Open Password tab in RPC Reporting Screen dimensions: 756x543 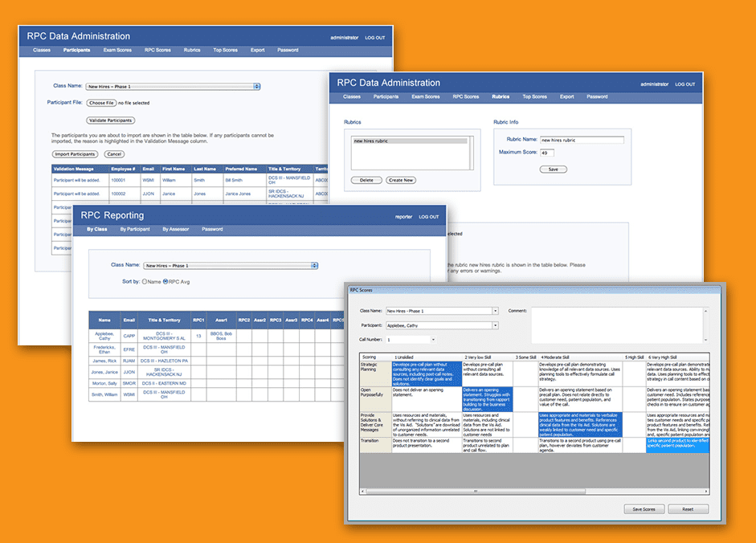[x=212, y=230]
